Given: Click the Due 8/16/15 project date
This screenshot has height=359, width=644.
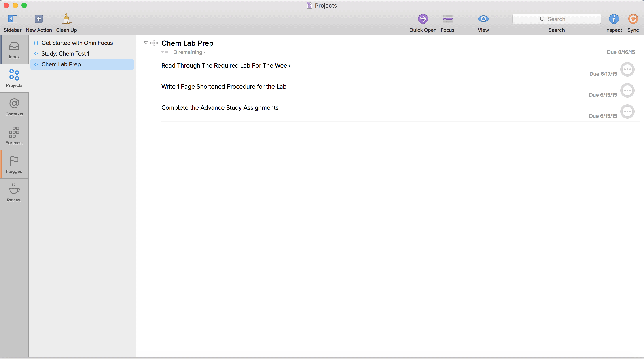Looking at the screenshot, I should click(x=621, y=52).
